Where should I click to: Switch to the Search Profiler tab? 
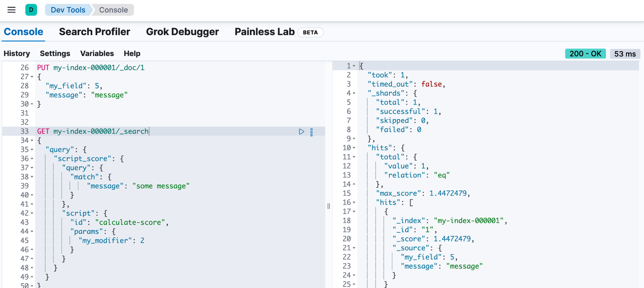click(x=94, y=32)
